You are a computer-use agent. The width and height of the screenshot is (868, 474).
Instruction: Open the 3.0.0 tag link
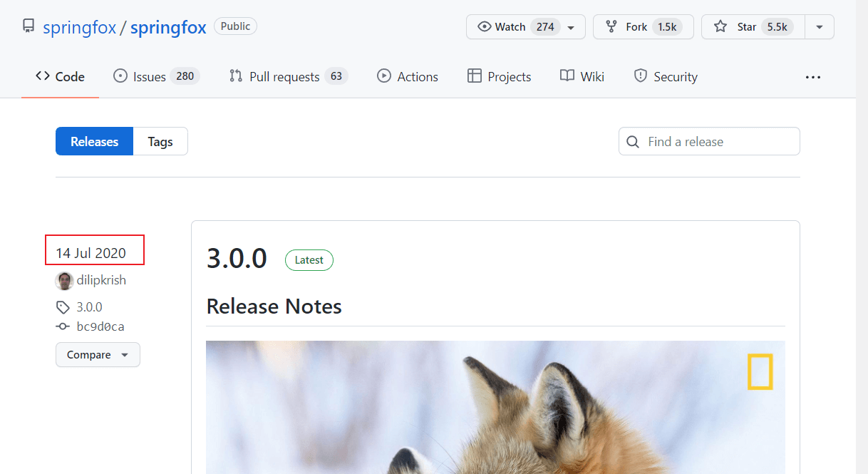89,307
